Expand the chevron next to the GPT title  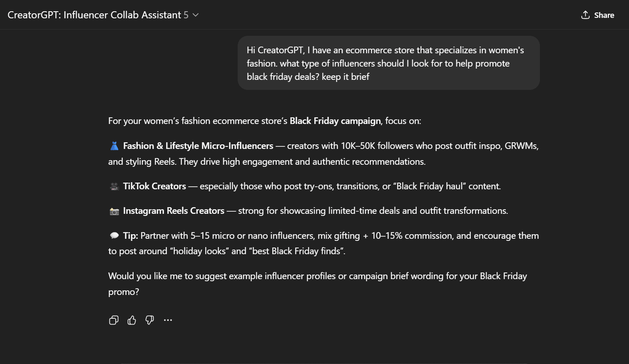coord(196,15)
